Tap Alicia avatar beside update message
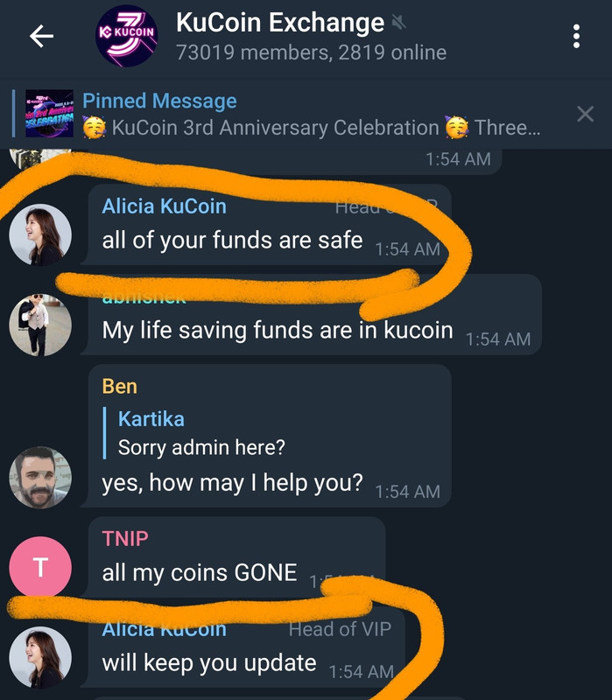 (40, 657)
